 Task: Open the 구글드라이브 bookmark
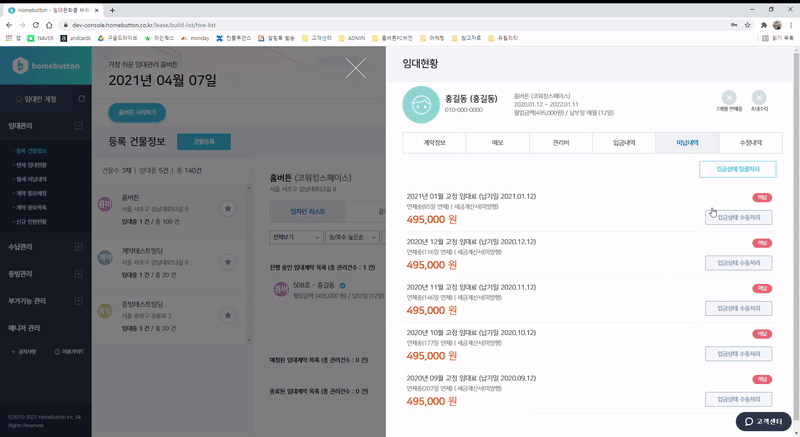pos(117,38)
